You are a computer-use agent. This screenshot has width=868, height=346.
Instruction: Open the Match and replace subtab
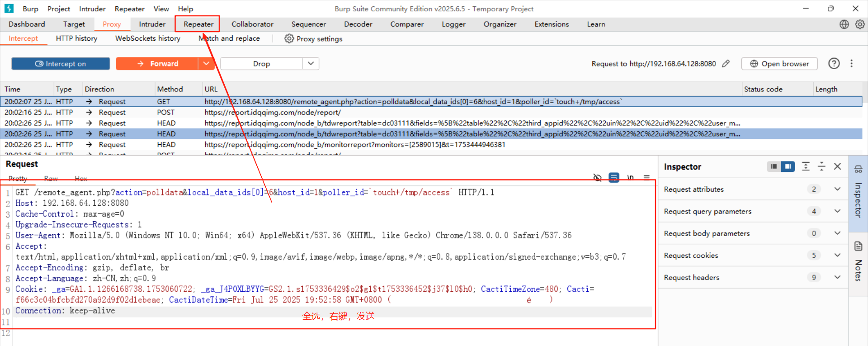point(229,38)
